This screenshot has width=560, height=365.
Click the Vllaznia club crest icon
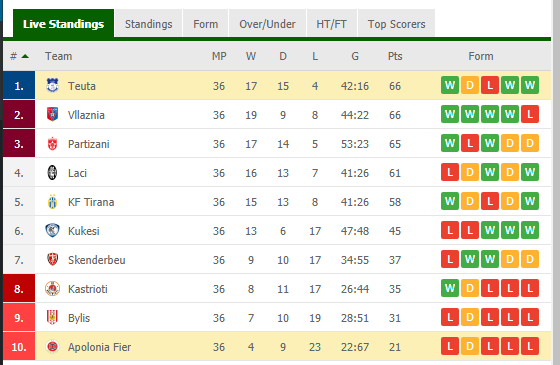[52, 115]
